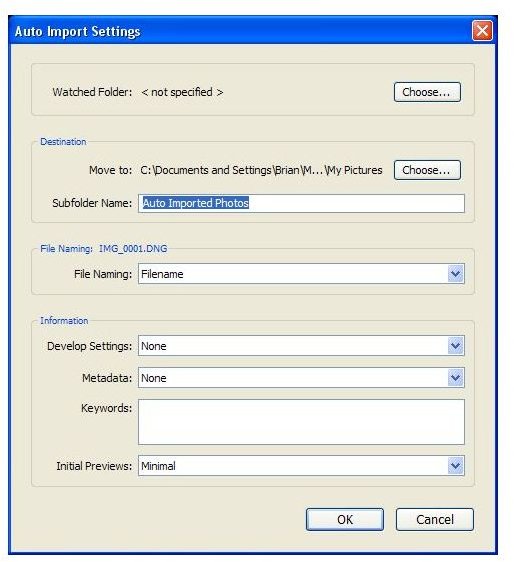This screenshot has width=514, height=562.
Task: Close the Auto Import Settings dialog
Action: 482,30
